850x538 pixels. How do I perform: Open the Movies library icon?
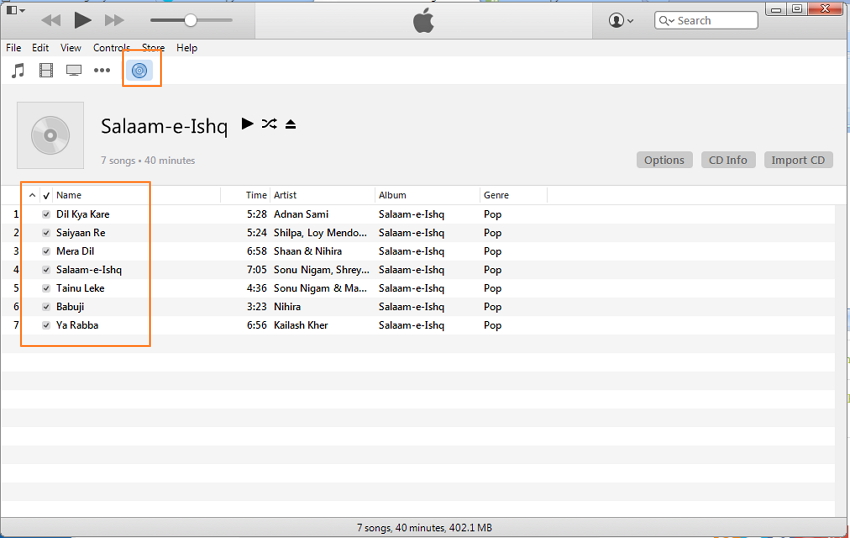coord(46,70)
